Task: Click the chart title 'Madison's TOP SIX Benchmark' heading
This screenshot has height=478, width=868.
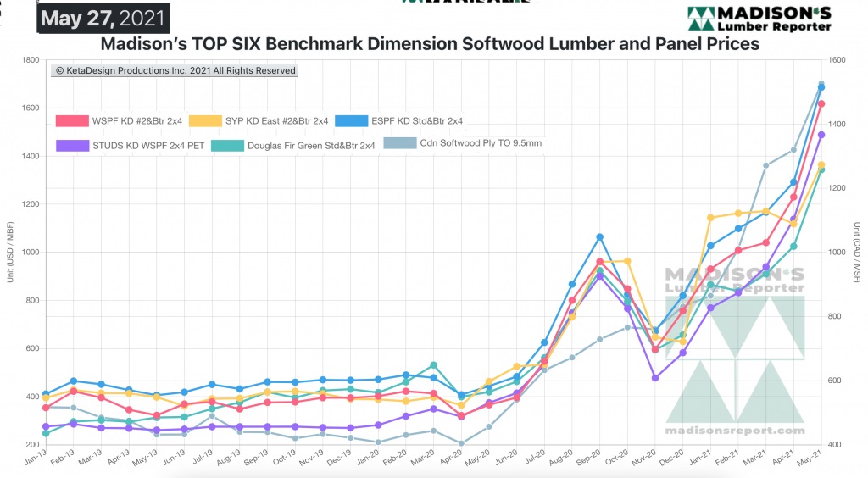Action: (x=430, y=44)
